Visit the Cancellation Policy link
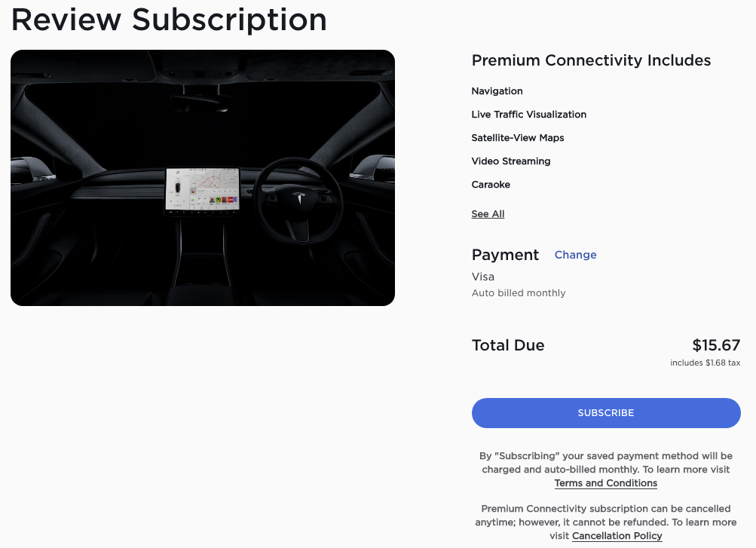Screen dimensions: 756x548 click(x=617, y=536)
